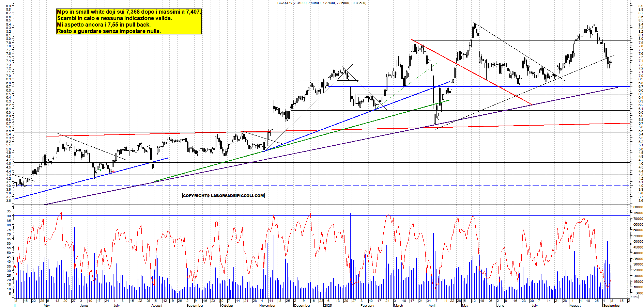Select annotation line 'Mi aspetto ancora i 7,55'

point(104,25)
